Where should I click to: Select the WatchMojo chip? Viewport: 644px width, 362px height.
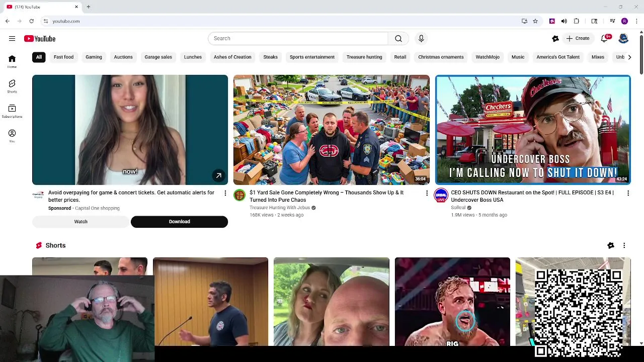[488, 57]
